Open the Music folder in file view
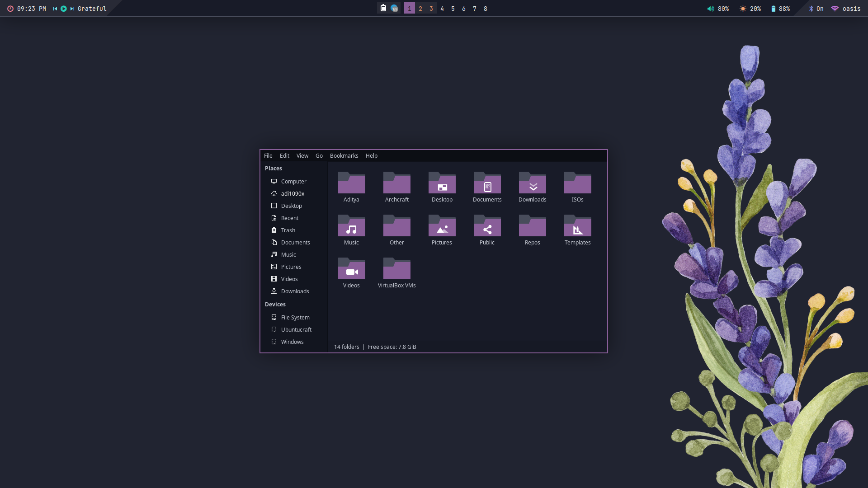The image size is (868, 488). [351, 226]
